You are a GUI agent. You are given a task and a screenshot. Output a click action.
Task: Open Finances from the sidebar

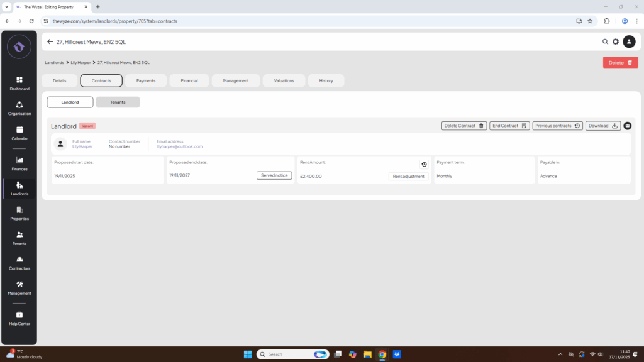click(19, 163)
